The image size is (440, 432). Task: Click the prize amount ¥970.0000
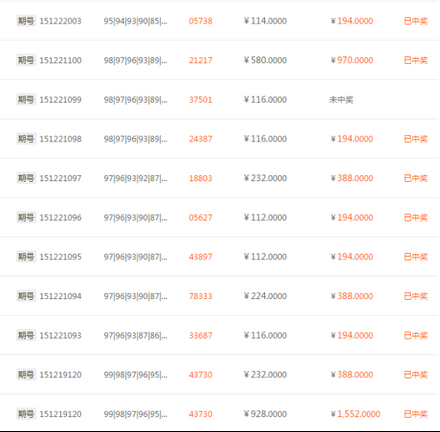352,60
